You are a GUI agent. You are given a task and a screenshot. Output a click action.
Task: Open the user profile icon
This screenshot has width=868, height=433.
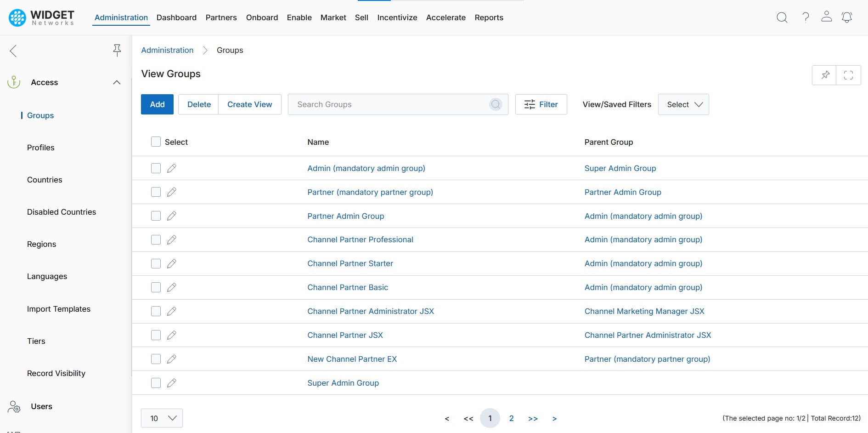(x=826, y=17)
